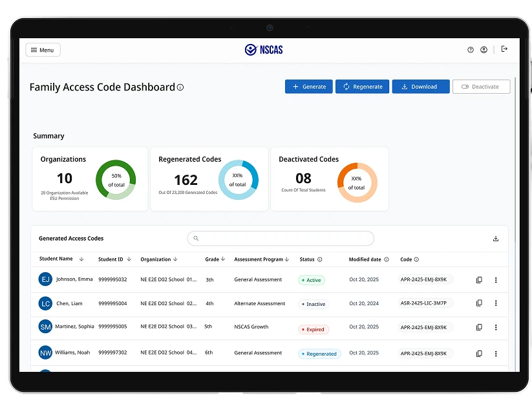Screen dimensions: 532x399
Task: Click the Download button
Action: click(421, 87)
